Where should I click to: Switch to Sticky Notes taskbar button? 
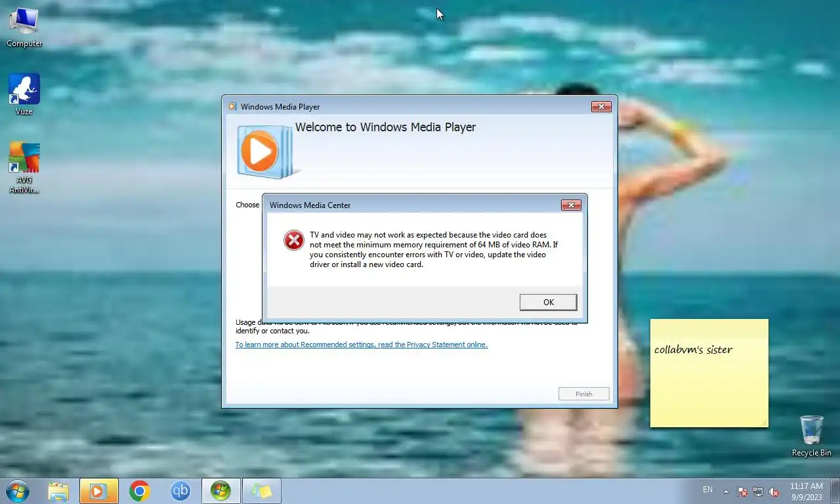click(262, 491)
